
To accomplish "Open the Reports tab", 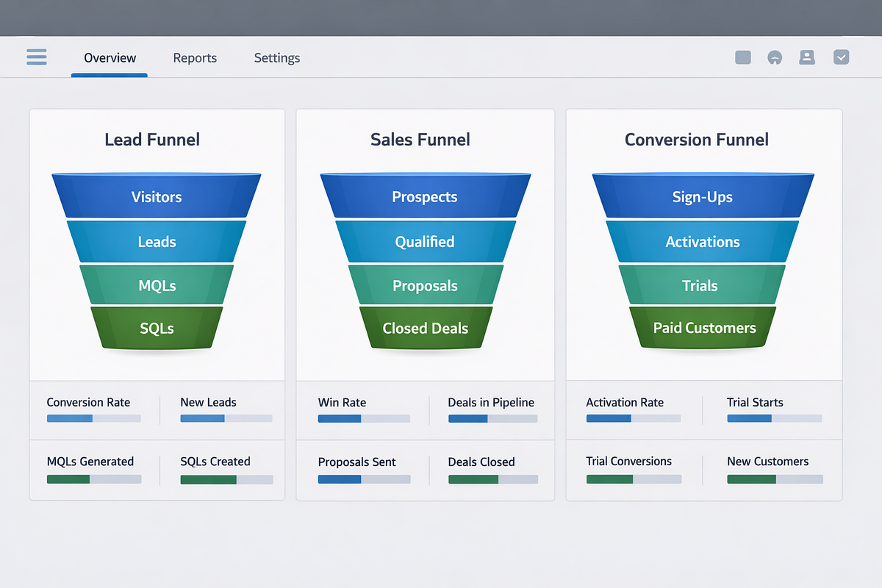I will 195,58.
